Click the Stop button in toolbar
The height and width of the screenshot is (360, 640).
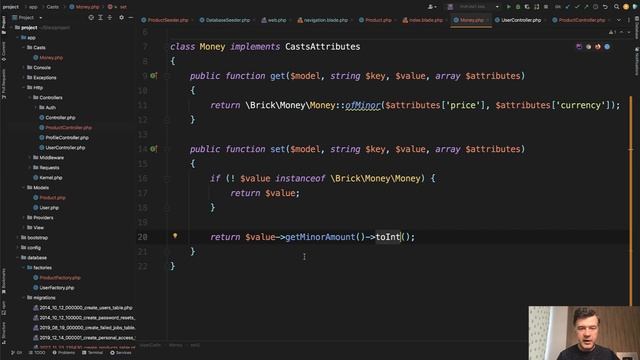[x=546, y=7]
